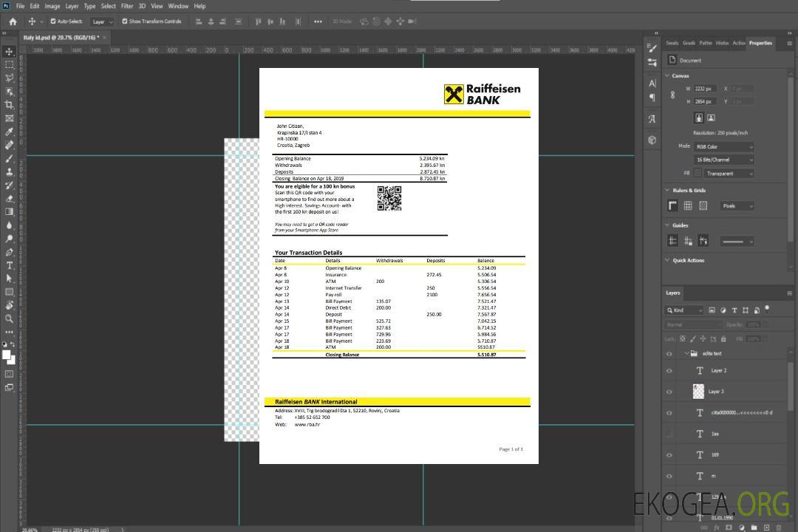Click the canvas width input field
Viewport: 798px width, 532px height.
pos(704,89)
